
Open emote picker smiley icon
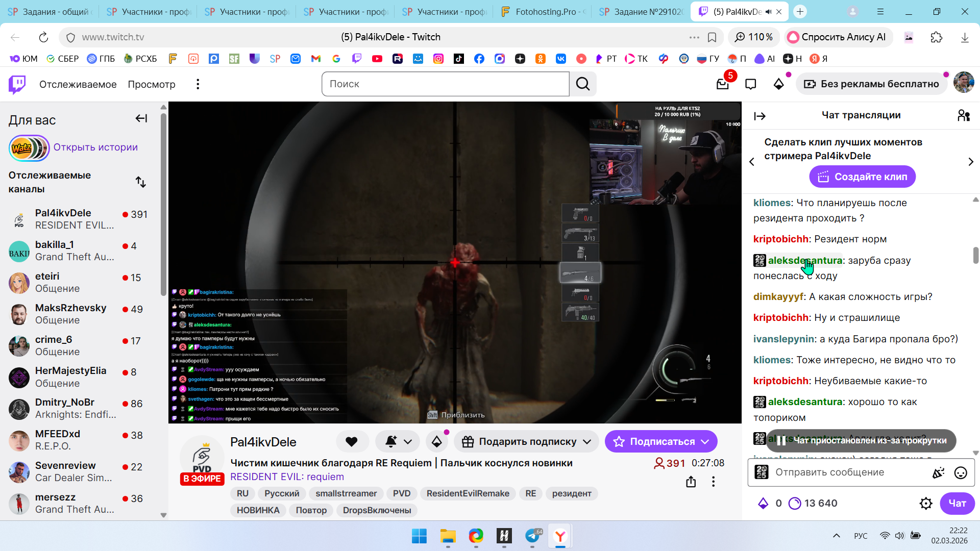click(x=961, y=472)
